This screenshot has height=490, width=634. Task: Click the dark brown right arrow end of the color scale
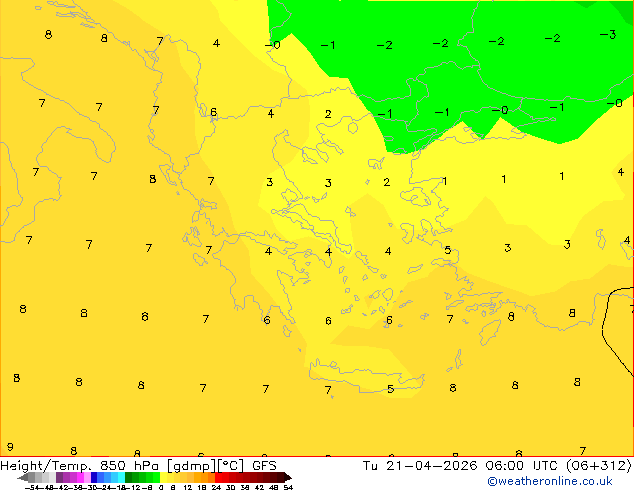click(x=287, y=477)
